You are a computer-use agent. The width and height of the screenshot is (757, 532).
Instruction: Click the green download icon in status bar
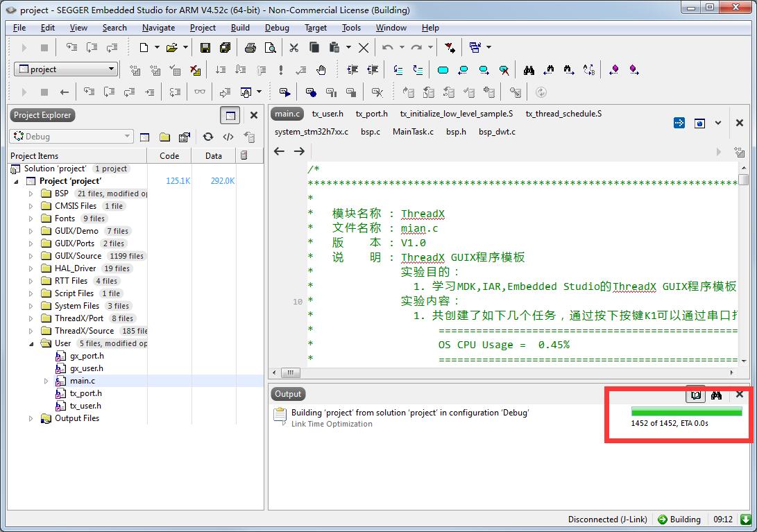point(745,520)
